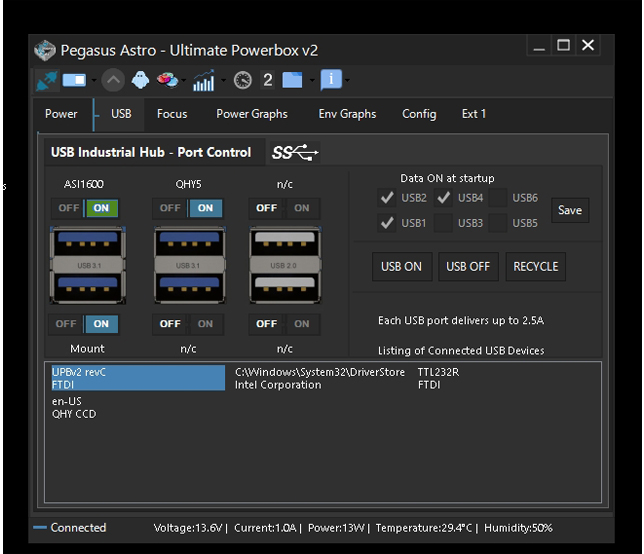Click the SuperSpeed USB logo
Viewport: 644px width, 554px height.
click(x=295, y=153)
